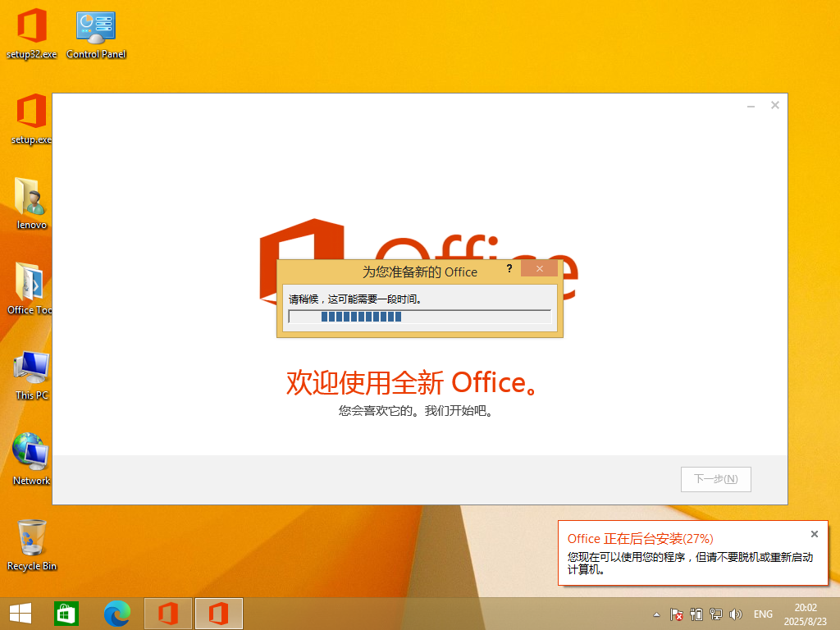Open the Action Center flag icon
The width and height of the screenshot is (840, 630).
tap(677, 614)
